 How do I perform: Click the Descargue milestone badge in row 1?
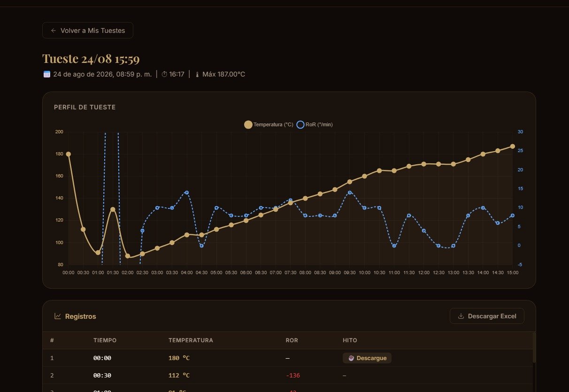tap(367, 358)
